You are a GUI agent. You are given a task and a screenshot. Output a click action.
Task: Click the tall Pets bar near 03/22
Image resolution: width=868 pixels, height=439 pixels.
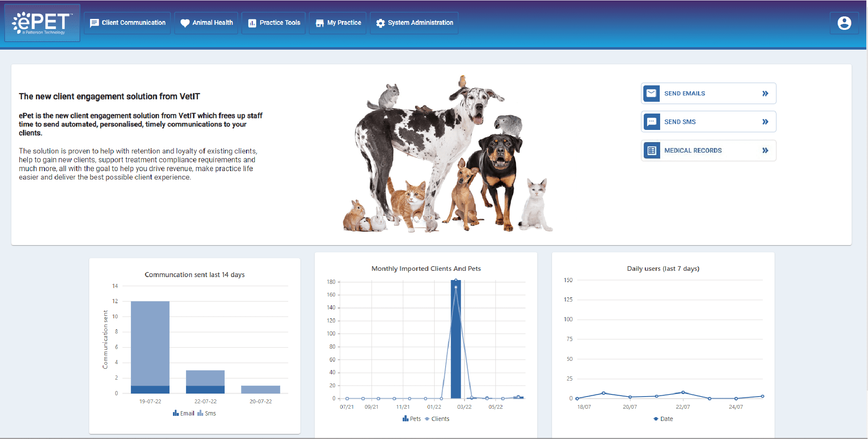coord(456,339)
